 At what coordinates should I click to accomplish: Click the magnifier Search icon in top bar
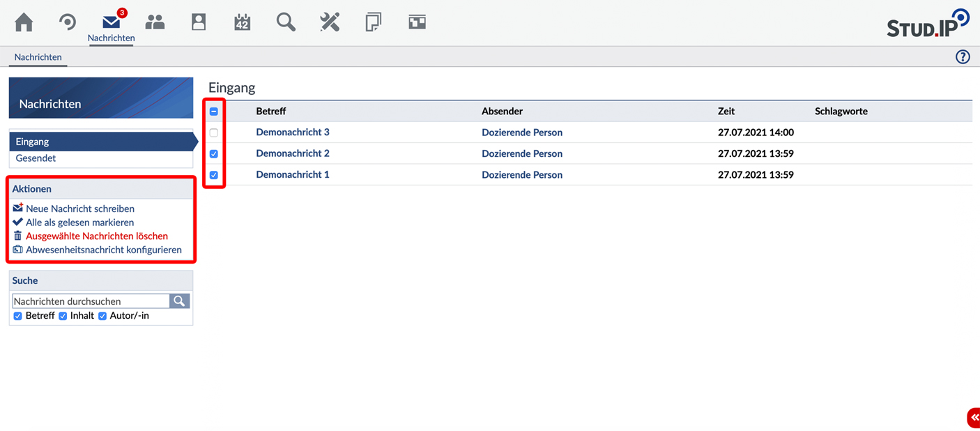[286, 22]
